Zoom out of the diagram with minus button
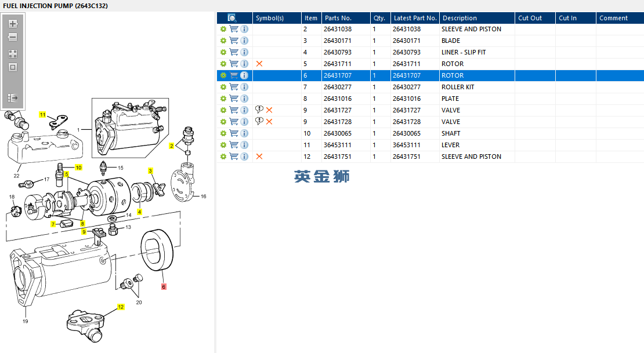The width and height of the screenshot is (644, 353). 13,37
